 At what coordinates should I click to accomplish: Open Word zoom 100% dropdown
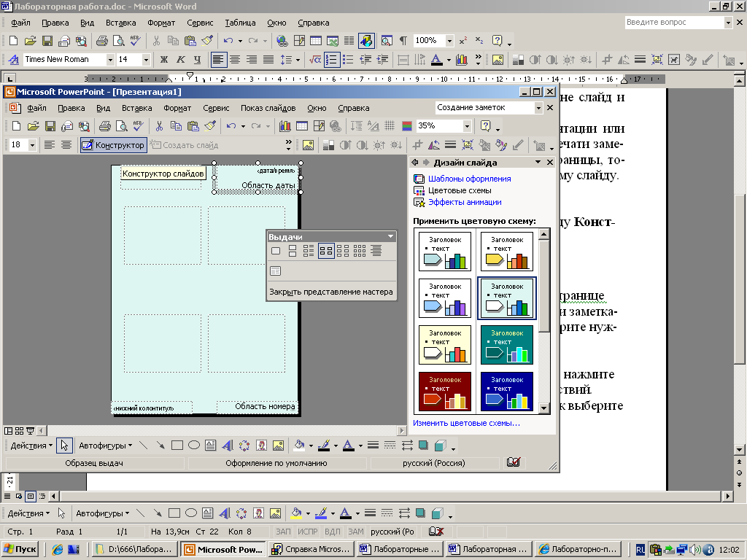(x=449, y=41)
